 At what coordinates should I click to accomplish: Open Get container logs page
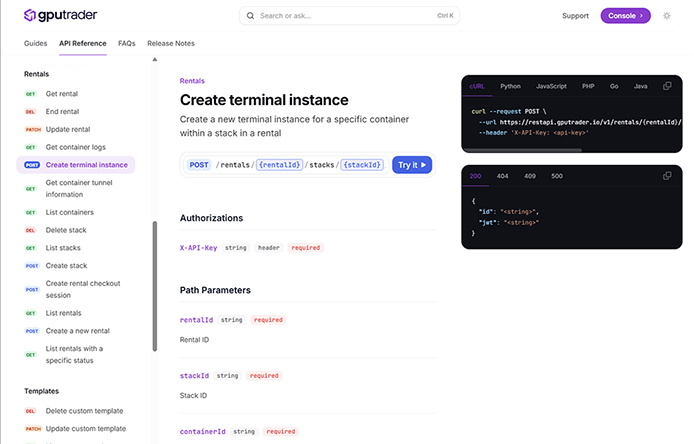76,147
